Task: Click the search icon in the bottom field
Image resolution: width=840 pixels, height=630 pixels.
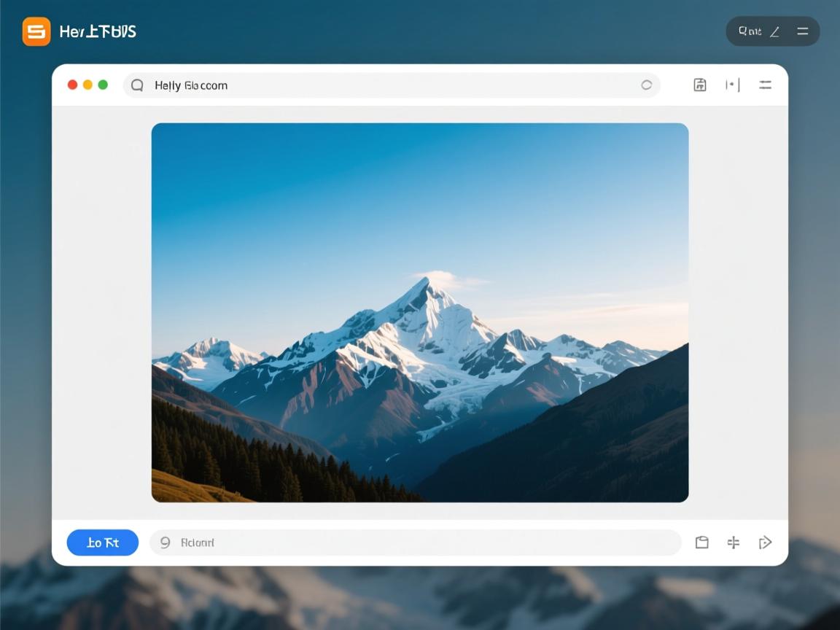Action: tap(165, 542)
